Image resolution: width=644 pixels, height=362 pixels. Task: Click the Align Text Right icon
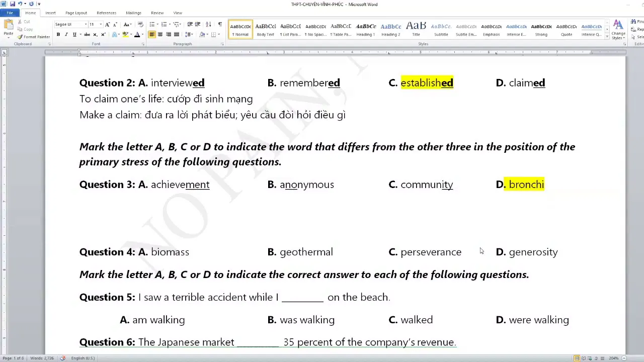click(168, 34)
